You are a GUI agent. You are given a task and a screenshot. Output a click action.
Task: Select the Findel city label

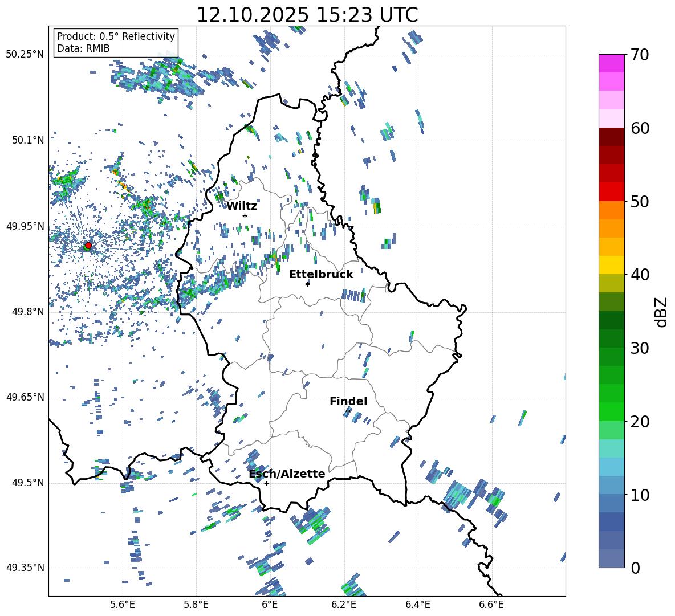348,401
